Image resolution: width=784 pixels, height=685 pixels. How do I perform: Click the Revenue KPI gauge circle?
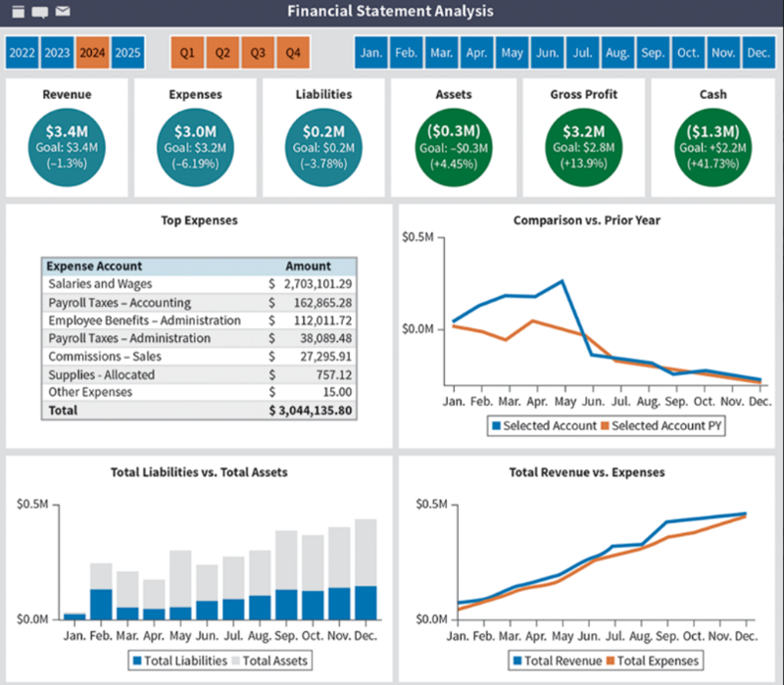tap(67, 143)
